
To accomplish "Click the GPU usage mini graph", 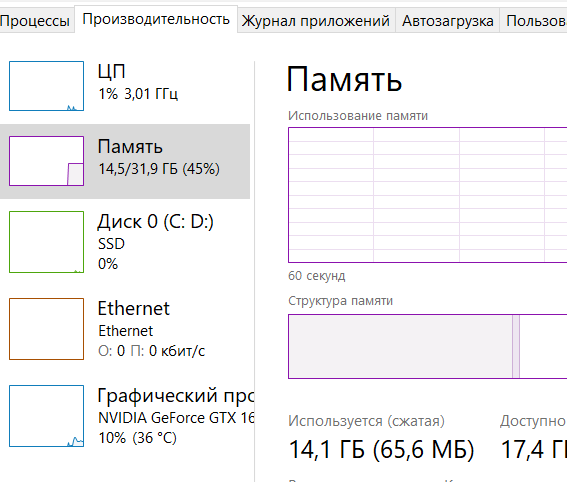I will click(46, 416).
